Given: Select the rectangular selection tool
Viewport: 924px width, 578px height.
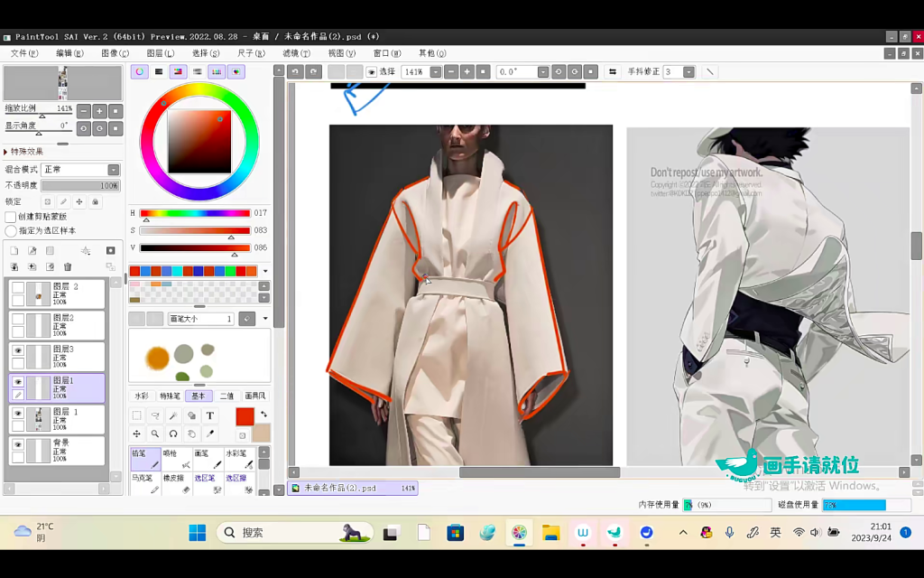Looking at the screenshot, I should [x=137, y=416].
